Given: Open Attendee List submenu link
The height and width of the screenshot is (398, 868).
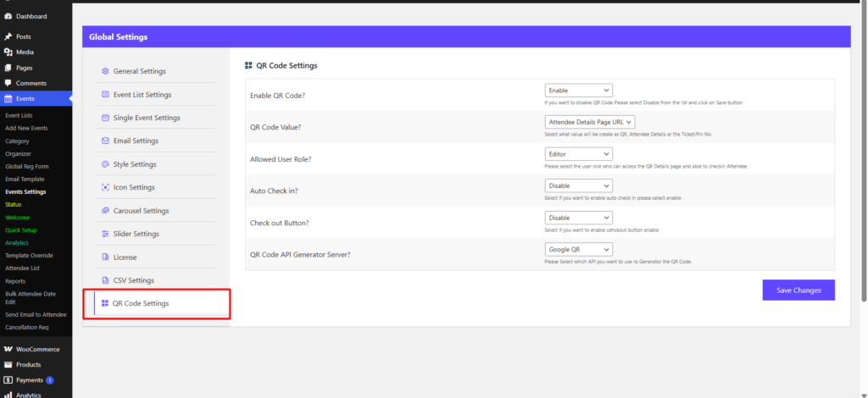Looking at the screenshot, I should [23, 268].
